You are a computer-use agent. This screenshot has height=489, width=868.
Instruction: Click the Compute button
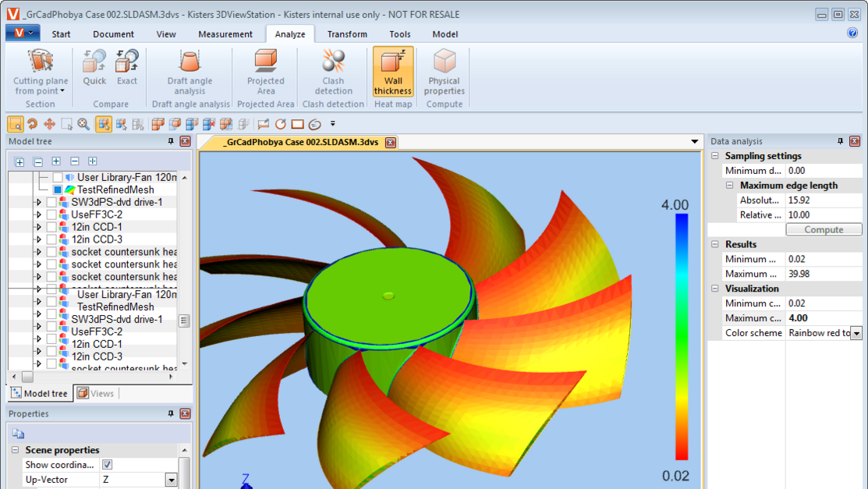pyautogui.click(x=824, y=230)
